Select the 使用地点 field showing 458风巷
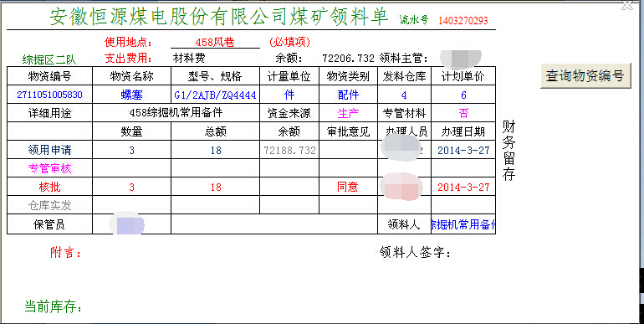Screen dimensions: 644x324 click(x=215, y=43)
